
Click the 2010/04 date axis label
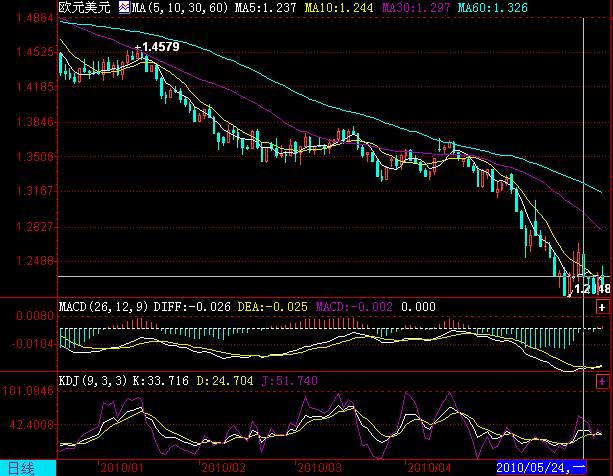(429, 468)
